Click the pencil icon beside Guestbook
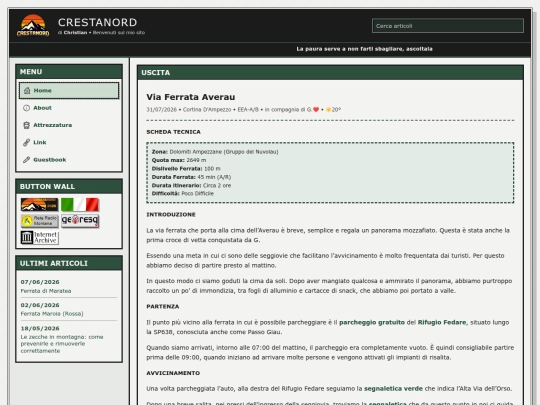The height and width of the screenshot is (405, 540). click(27, 159)
